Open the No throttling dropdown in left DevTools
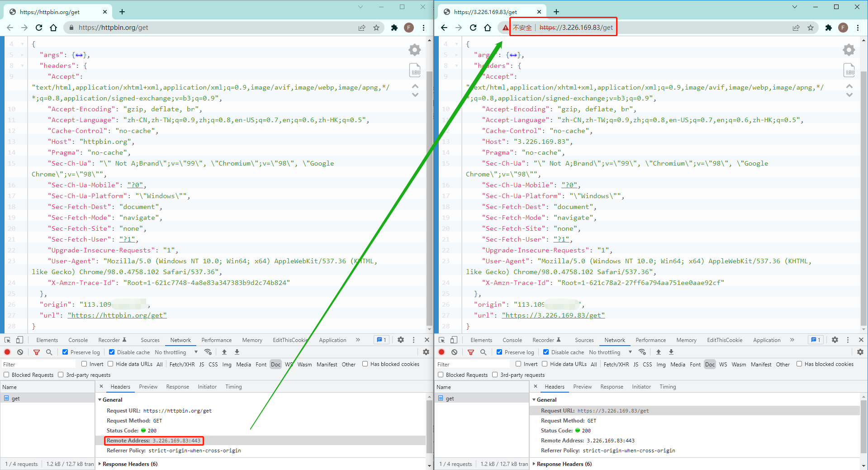 pos(176,352)
